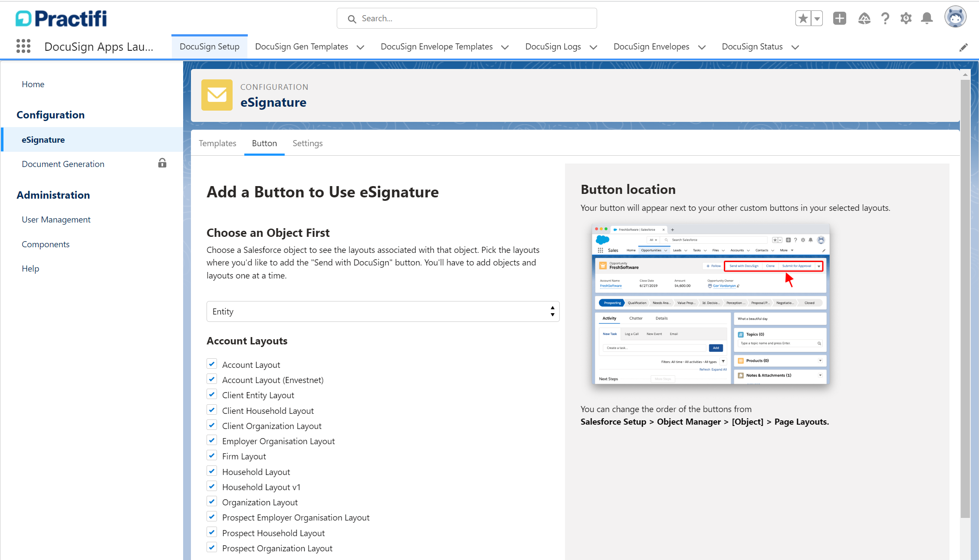The width and height of the screenshot is (979, 560).
Task: Click the Global Actions plus icon
Action: pyautogui.click(x=840, y=18)
